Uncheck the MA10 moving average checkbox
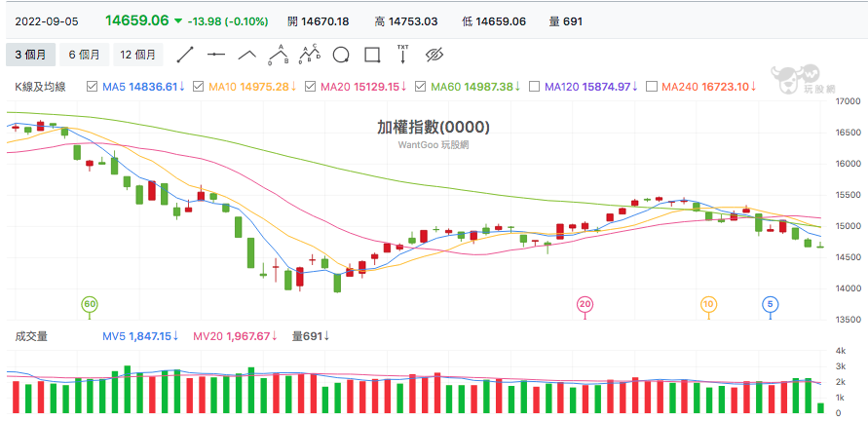 (x=198, y=87)
